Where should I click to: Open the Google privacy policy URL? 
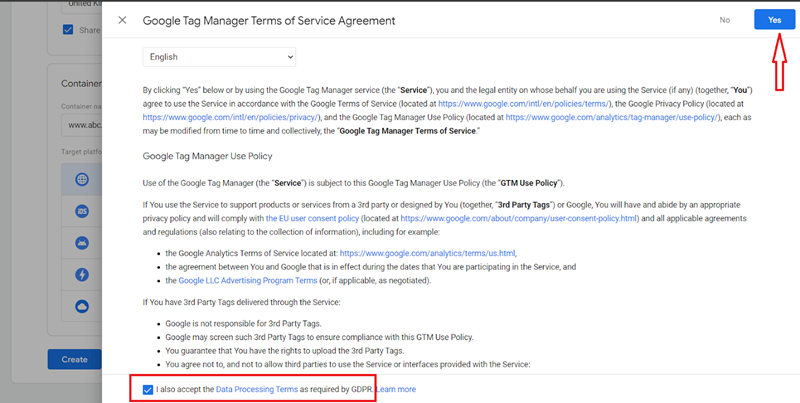point(231,117)
